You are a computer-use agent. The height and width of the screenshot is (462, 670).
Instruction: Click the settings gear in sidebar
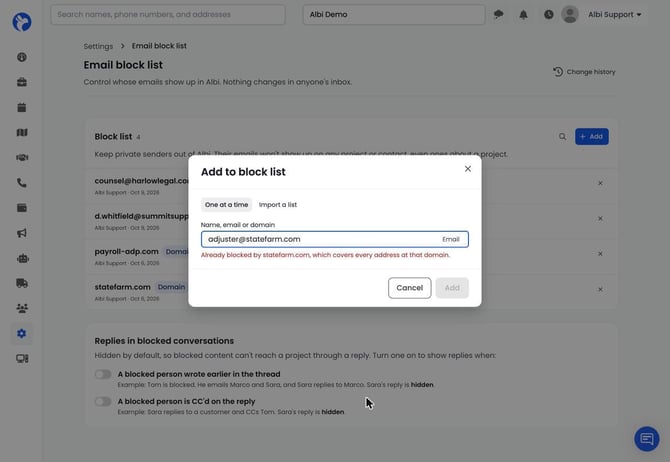tap(22, 333)
